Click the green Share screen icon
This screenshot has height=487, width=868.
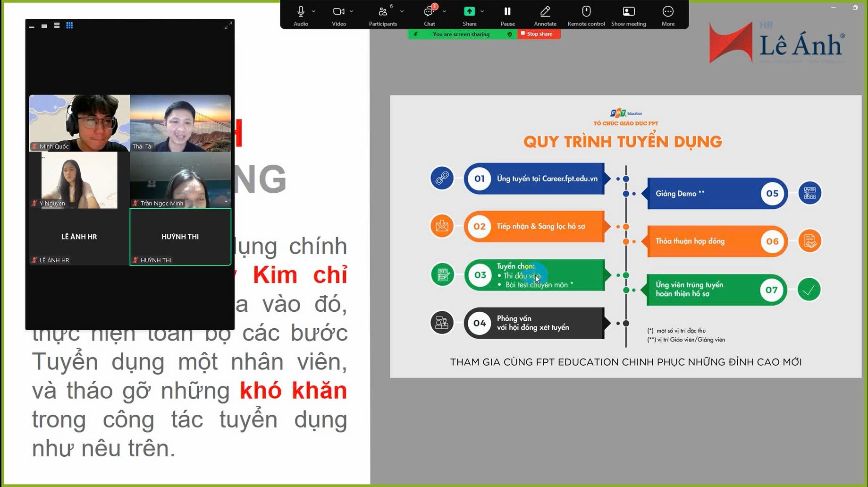coord(469,11)
